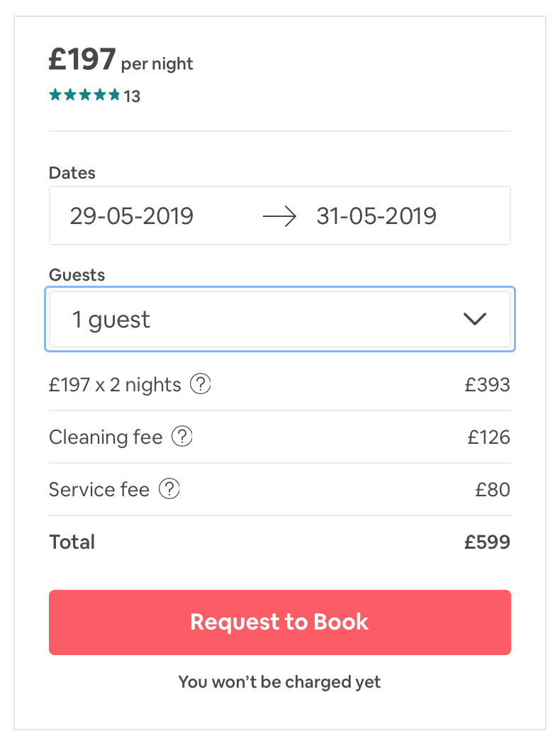Click the Guests field label
This screenshot has width=560, height=743.
coord(77,274)
